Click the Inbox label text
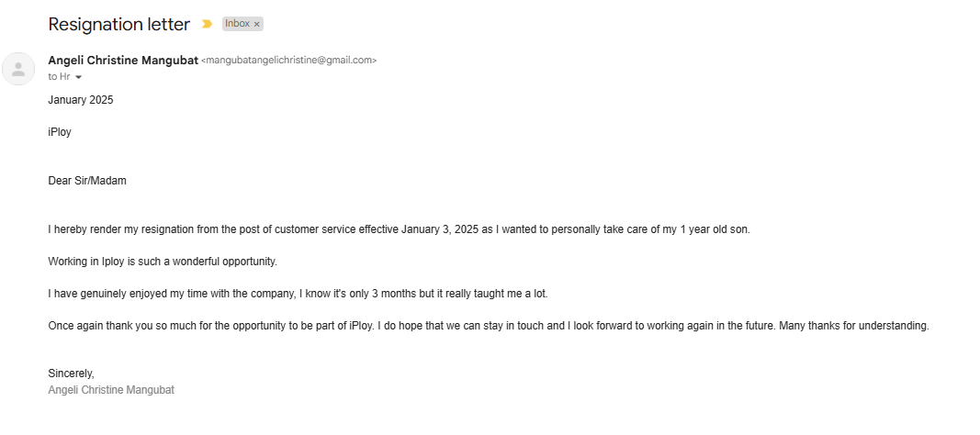980x435 pixels. point(237,24)
